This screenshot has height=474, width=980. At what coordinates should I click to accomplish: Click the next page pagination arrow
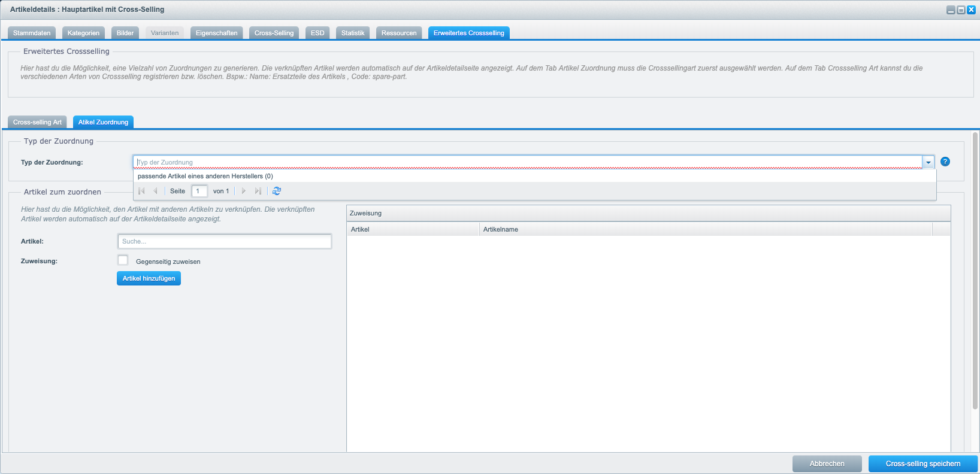click(243, 191)
